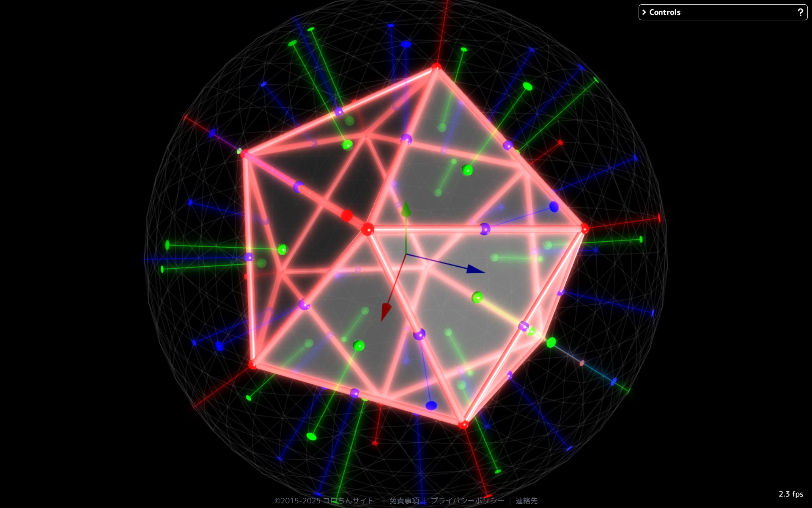Click the chevron beside Controls label

pyautogui.click(x=644, y=12)
